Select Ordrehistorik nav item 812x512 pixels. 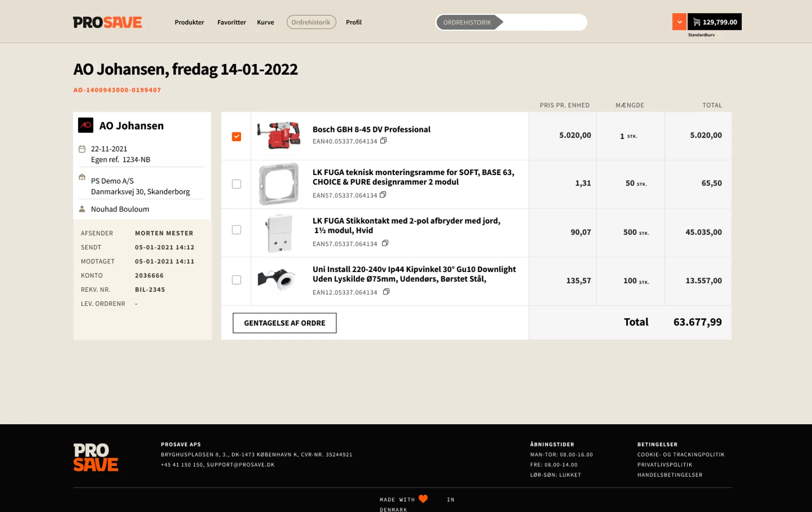(x=311, y=22)
